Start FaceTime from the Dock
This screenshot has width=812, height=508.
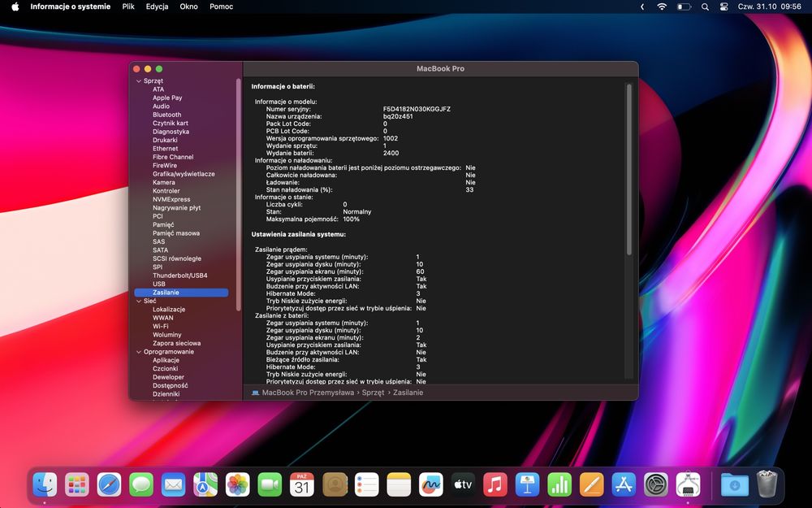pyautogui.click(x=270, y=485)
